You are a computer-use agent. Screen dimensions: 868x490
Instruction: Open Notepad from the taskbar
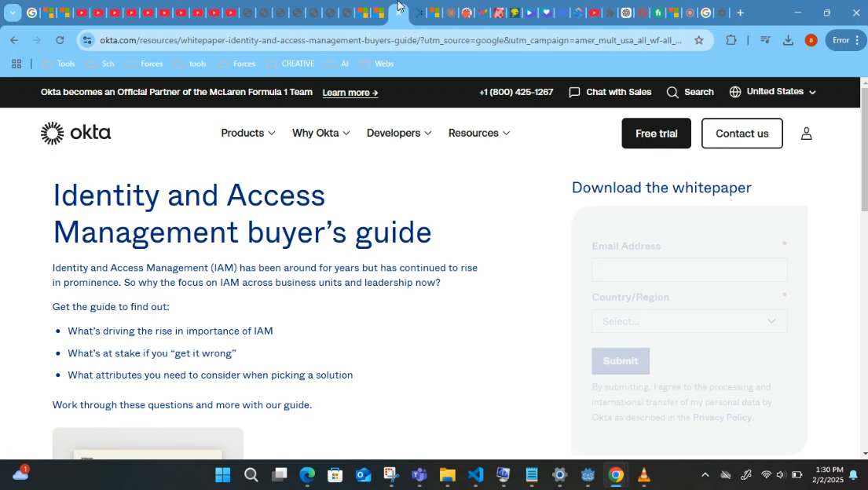pos(532,475)
